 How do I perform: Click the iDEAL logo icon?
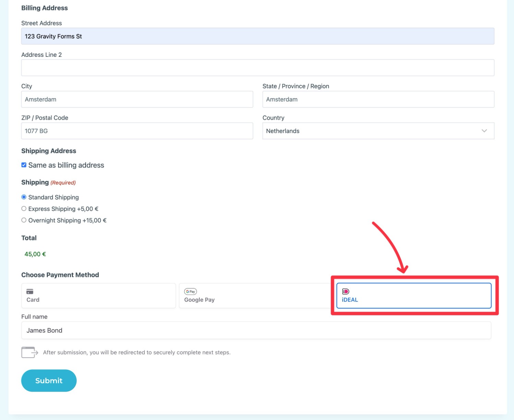346,292
